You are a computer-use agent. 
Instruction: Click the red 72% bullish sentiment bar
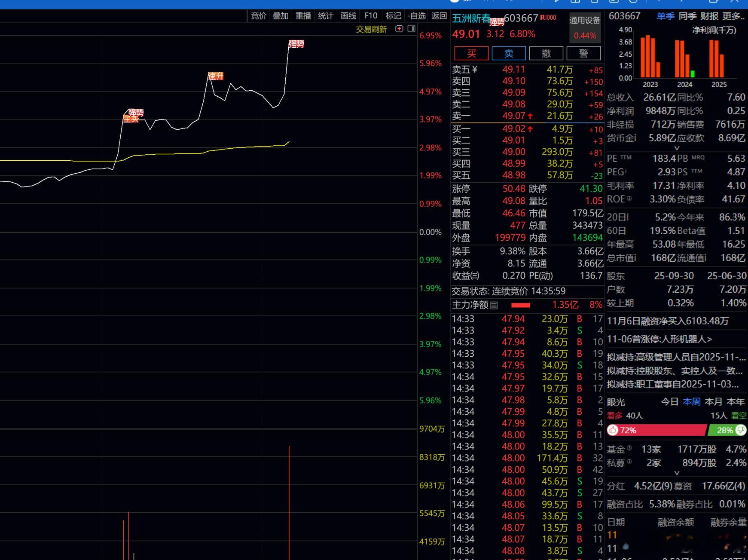pyautogui.click(x=657, y=430)
